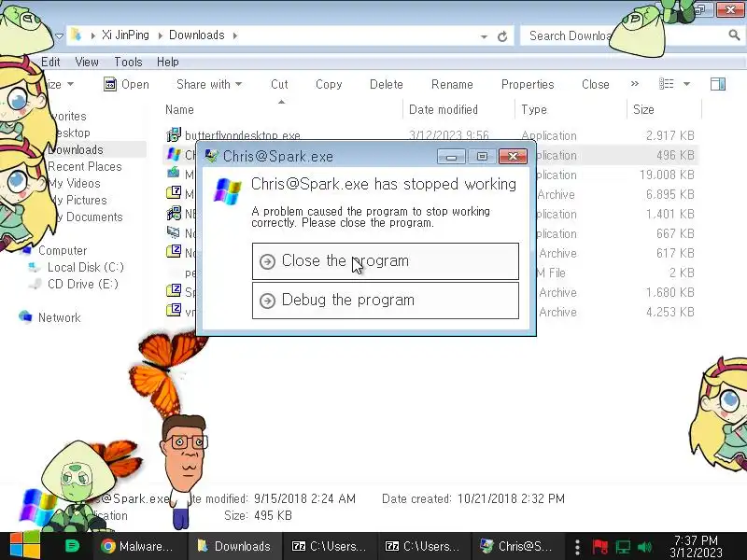
Task: Click the volume speaker tray icon
Action: pos(644,547)
